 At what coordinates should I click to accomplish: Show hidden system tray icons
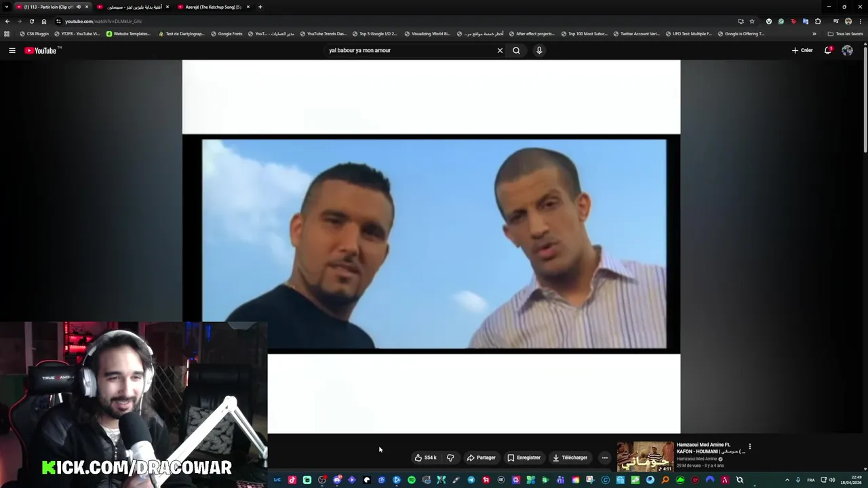pyautogui.click(x=787, y=480)
